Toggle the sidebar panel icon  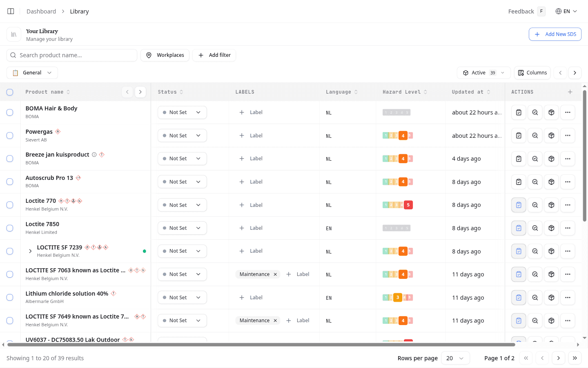[11, 11]
